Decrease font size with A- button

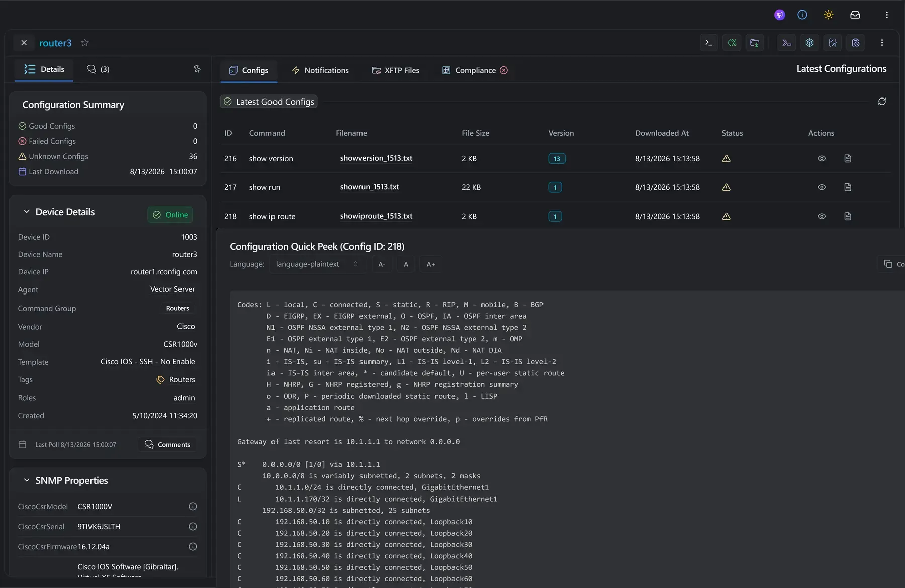pyautogui.click(x=382, y=264)
